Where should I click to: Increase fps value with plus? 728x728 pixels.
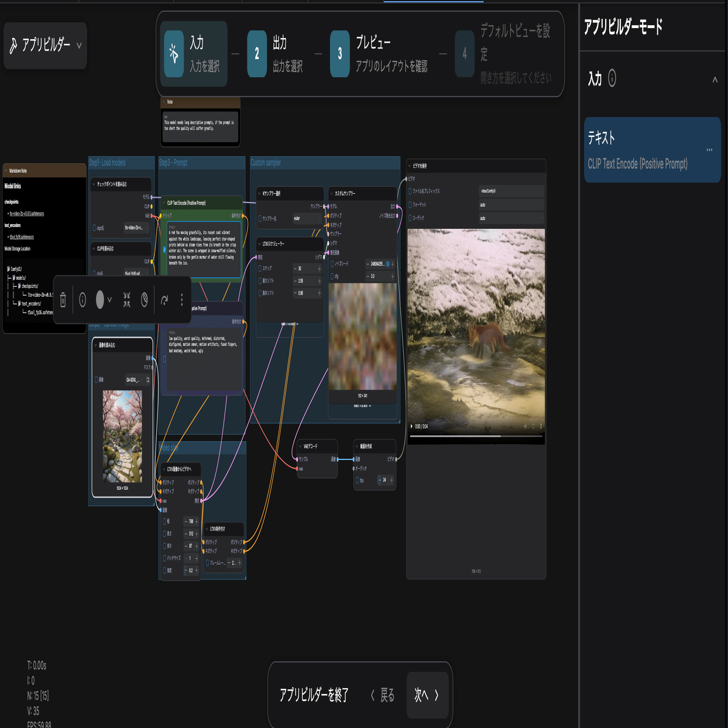392,480
